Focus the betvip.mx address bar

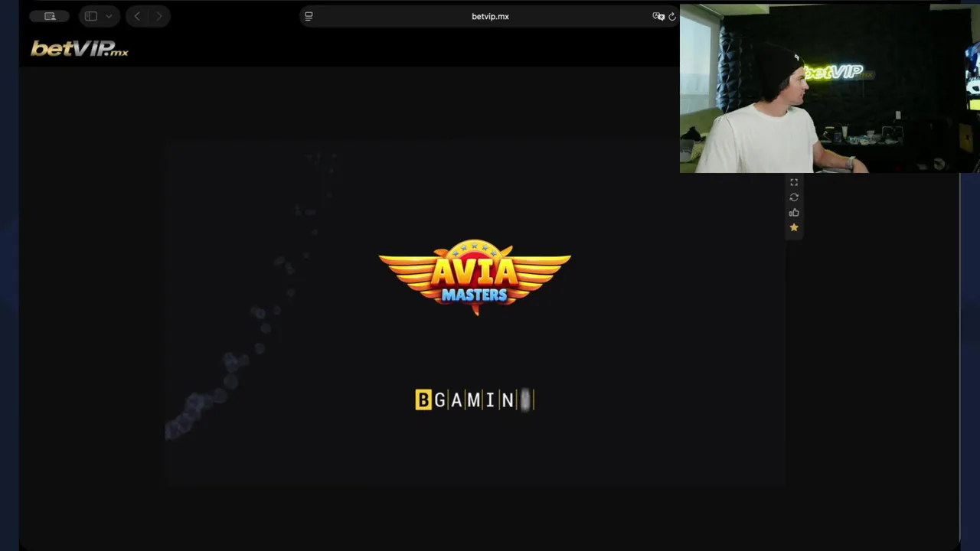(490, 16)
